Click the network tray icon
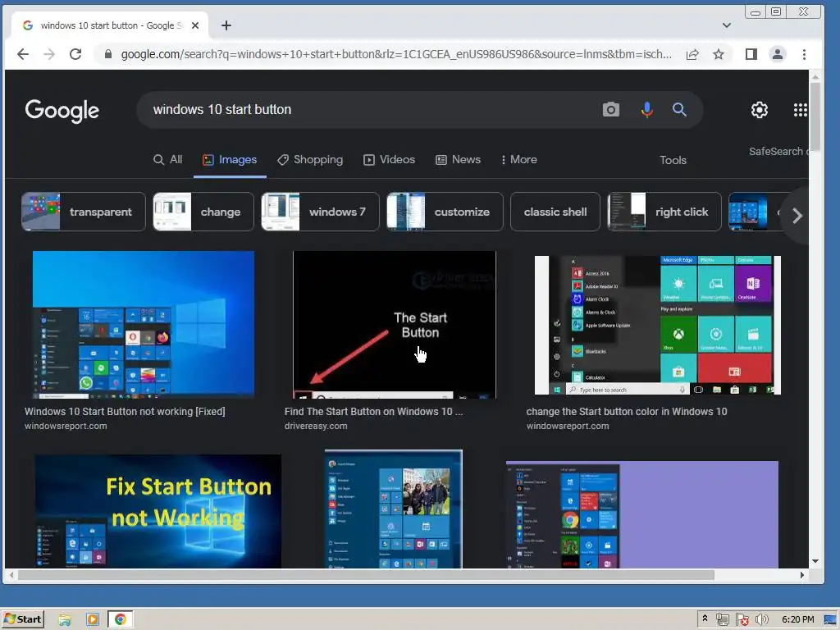 click(722, 620)
